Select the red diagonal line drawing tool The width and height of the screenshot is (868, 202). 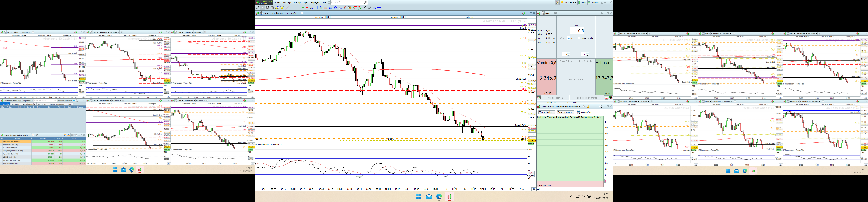(x=287, y=8)
